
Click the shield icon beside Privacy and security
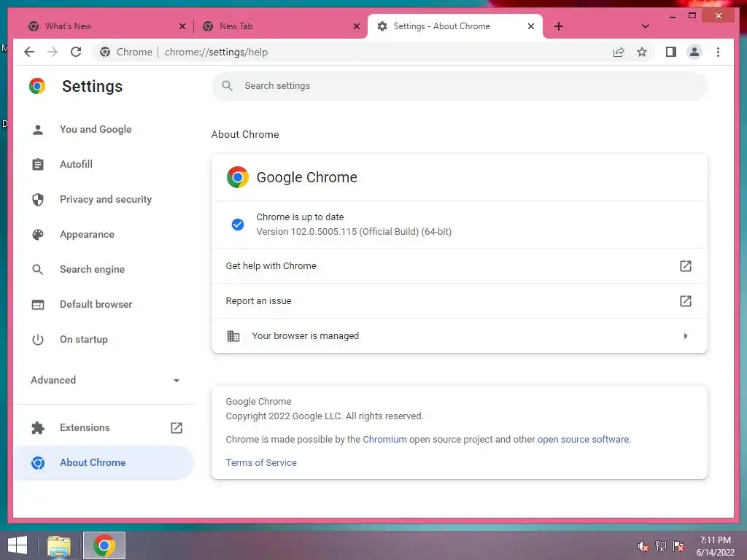point(38,199)
